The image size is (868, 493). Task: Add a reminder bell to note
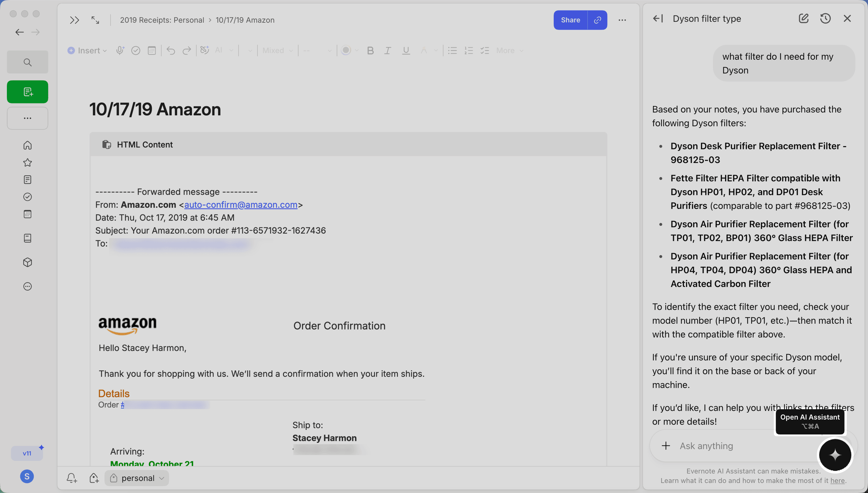(72, 478)
